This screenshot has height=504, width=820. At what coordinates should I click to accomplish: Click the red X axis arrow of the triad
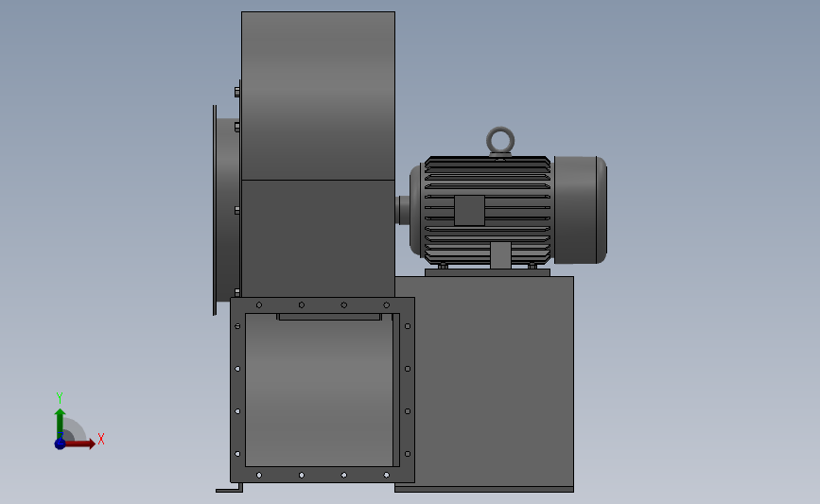pos(79,443)
